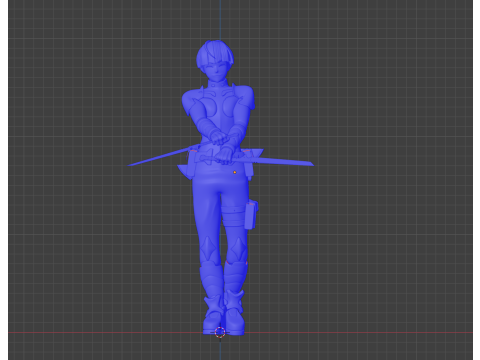The height and width of the screenshot is (360, 480).
Task: Click the 3D cursor at the character's feet
Action: [220, 332]
